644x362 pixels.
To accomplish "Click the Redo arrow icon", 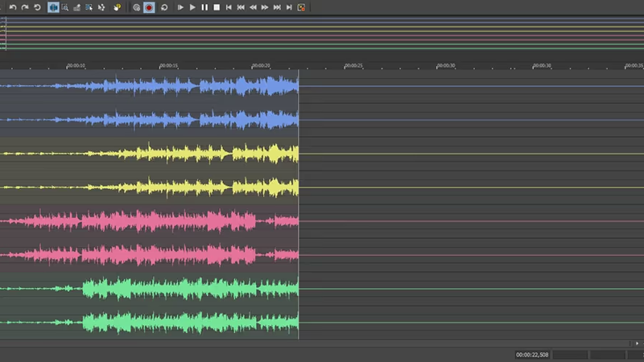I will coord(25,7).
